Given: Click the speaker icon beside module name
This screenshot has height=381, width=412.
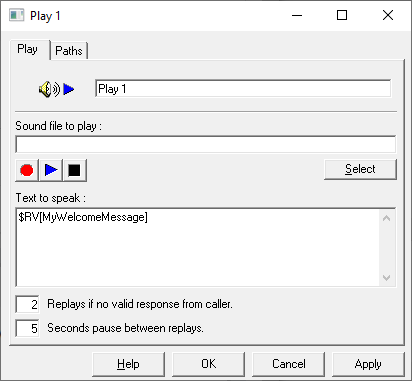Looking at the screenshot, I should click(x=49, y=89).
